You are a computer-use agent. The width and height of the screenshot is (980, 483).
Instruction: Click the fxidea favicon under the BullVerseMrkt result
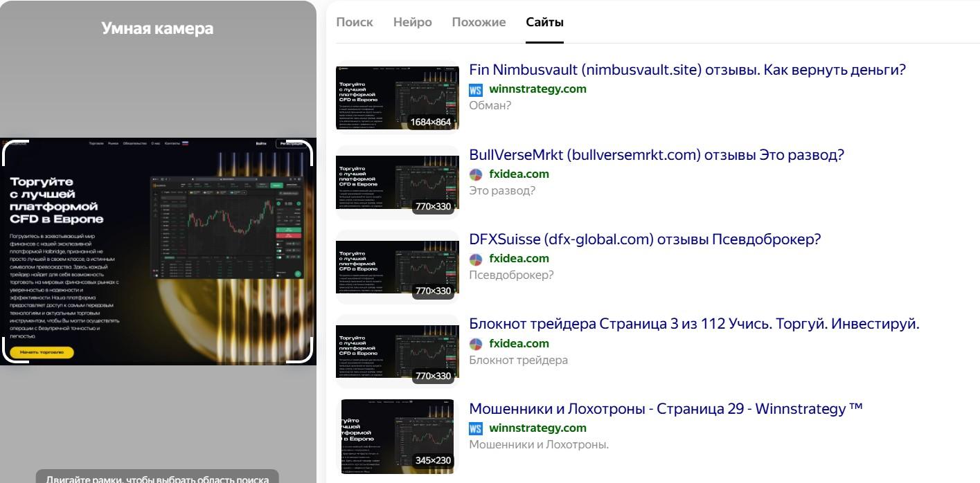476,174
